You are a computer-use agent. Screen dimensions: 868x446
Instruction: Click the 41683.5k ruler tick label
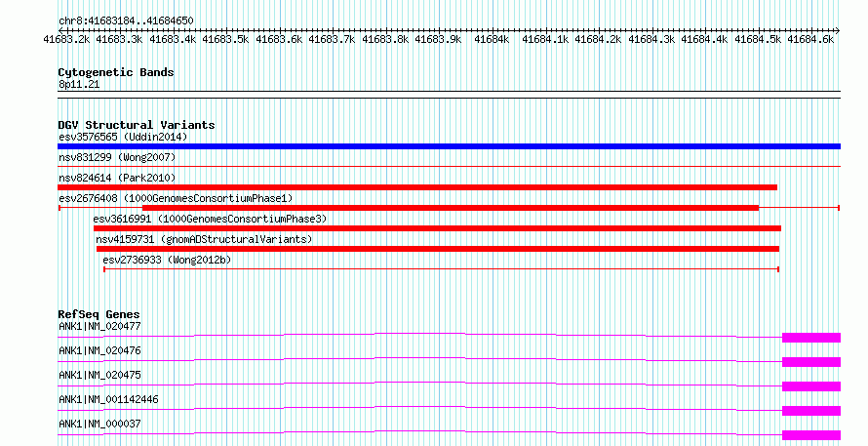click(225, 39)
